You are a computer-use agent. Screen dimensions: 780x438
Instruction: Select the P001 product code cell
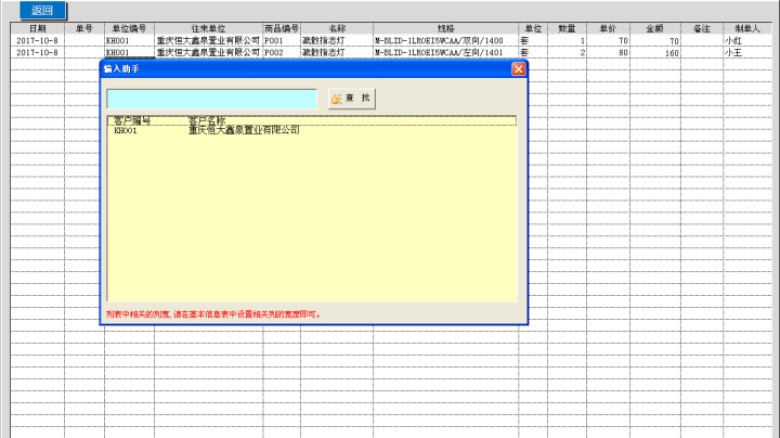[x=282, y=41]
